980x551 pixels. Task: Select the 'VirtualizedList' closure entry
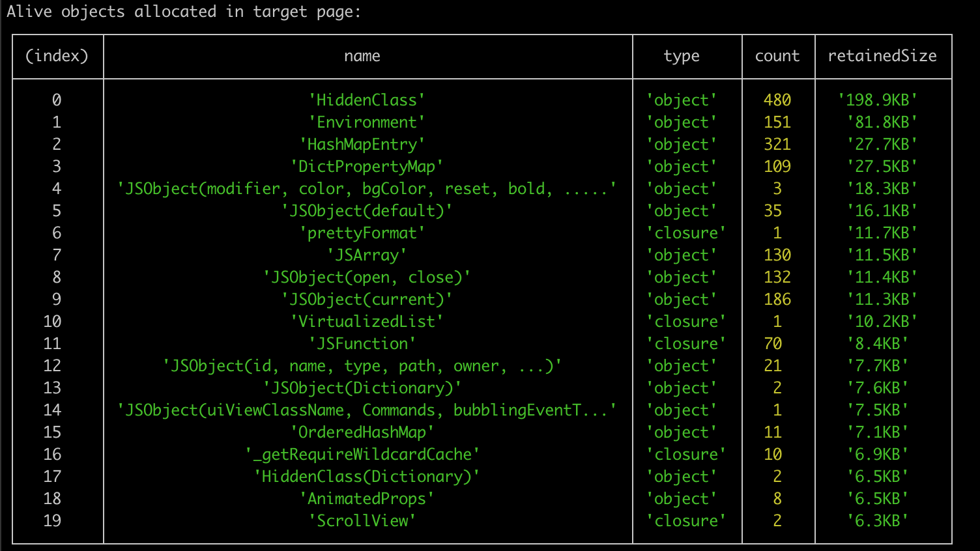coord(362,321)
